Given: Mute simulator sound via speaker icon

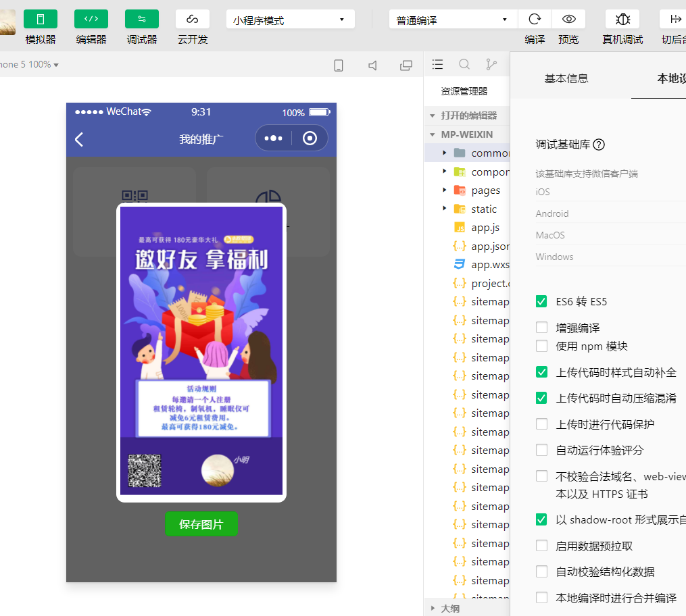Looking at the screenshot, I should [x=372, y=66].
